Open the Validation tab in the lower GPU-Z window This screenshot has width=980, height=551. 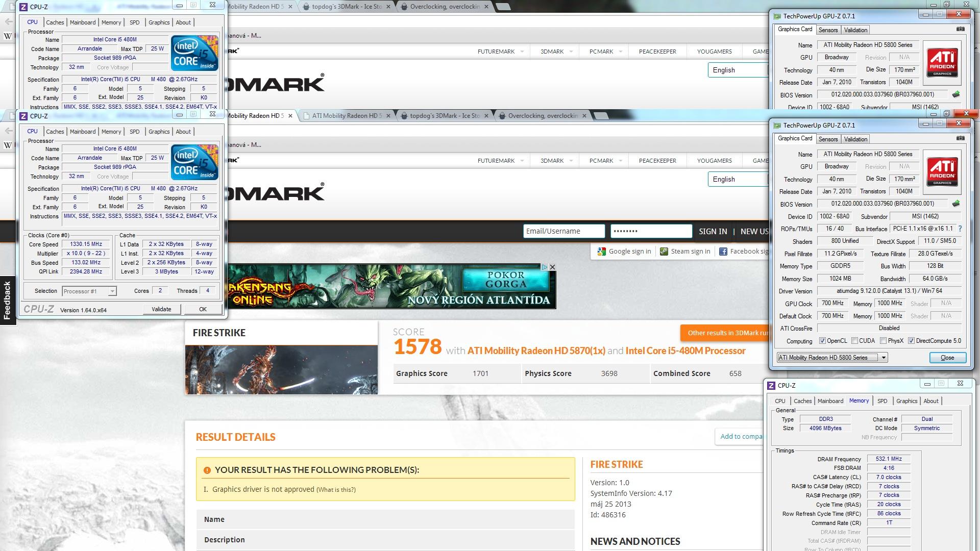pyautogui.click(x=855, y=139)
